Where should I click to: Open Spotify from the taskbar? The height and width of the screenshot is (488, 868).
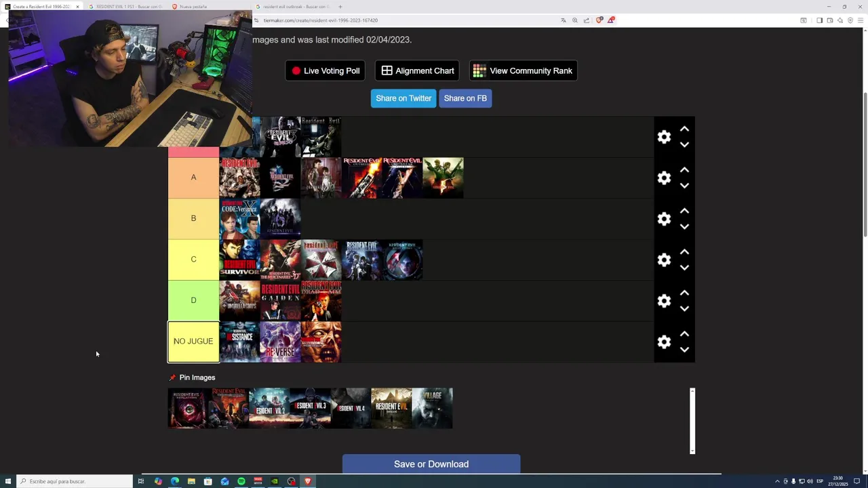[241, 481]
